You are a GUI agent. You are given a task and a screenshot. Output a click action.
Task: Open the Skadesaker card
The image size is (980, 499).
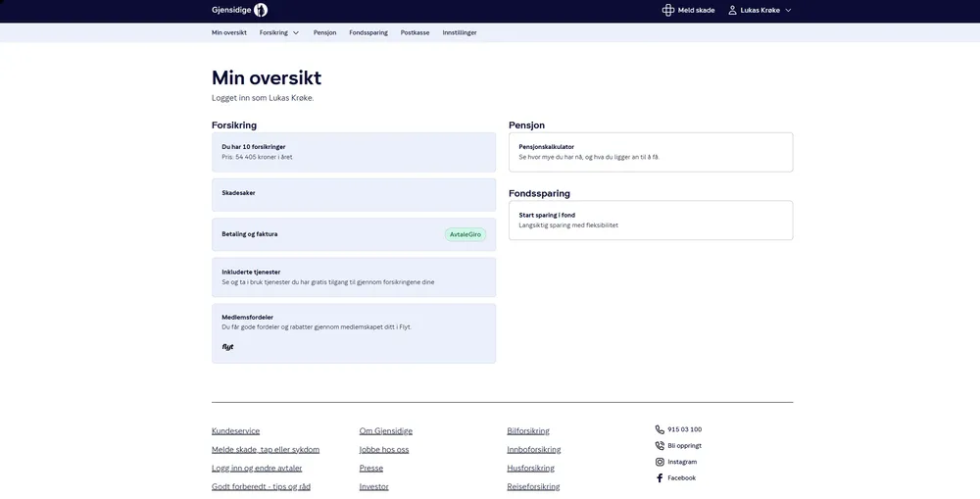tap(354, 194)
